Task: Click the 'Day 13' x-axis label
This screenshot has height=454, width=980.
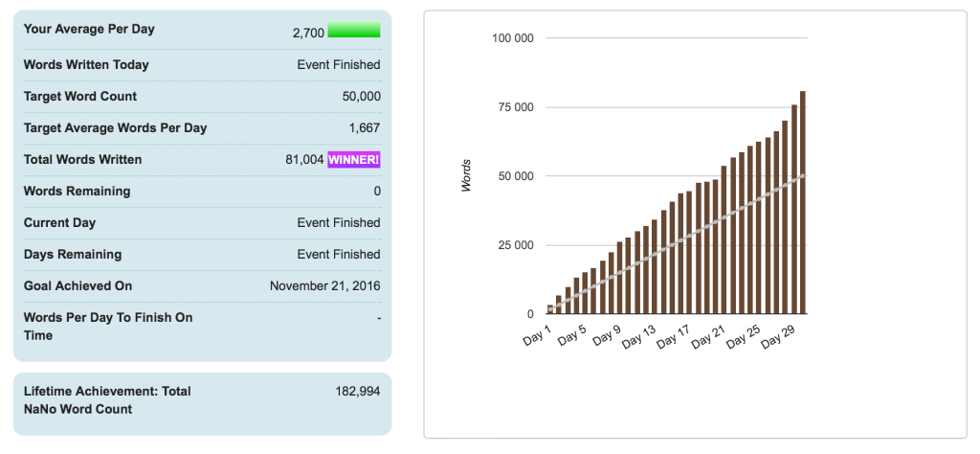Action: click(x=639, y=337)
